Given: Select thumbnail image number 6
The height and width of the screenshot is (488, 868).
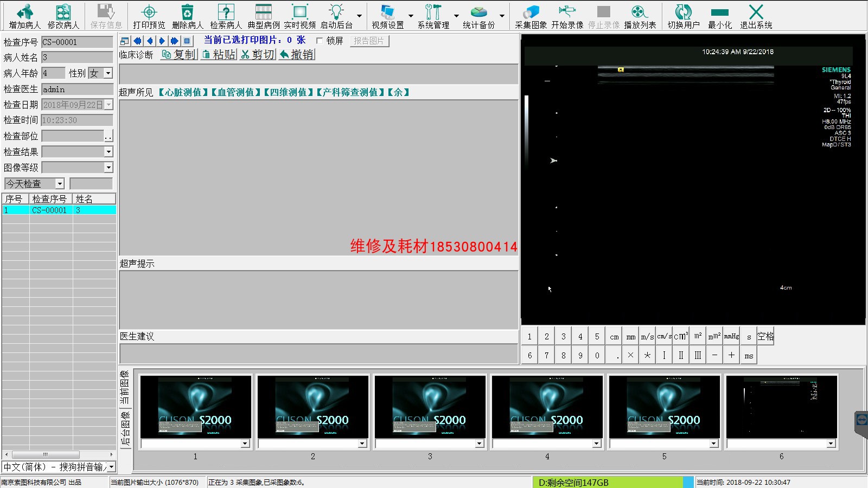Looking at the screenshot, I should (781, 407).
